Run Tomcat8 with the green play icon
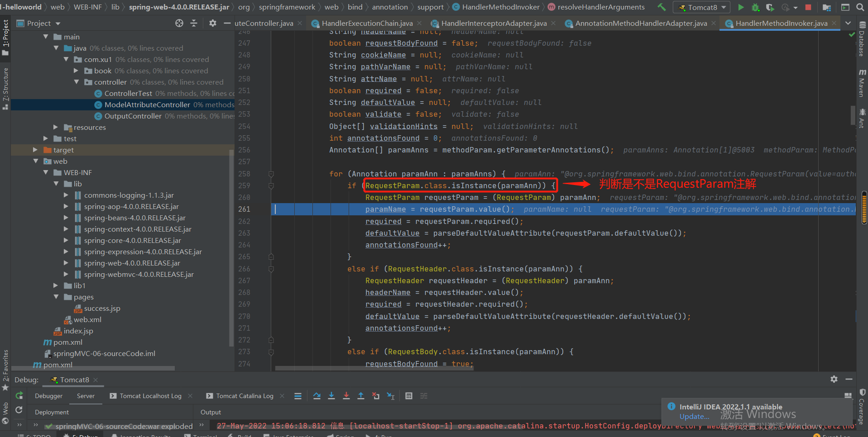The width and height of the screenshot is (868, 437). click(741, 7)
